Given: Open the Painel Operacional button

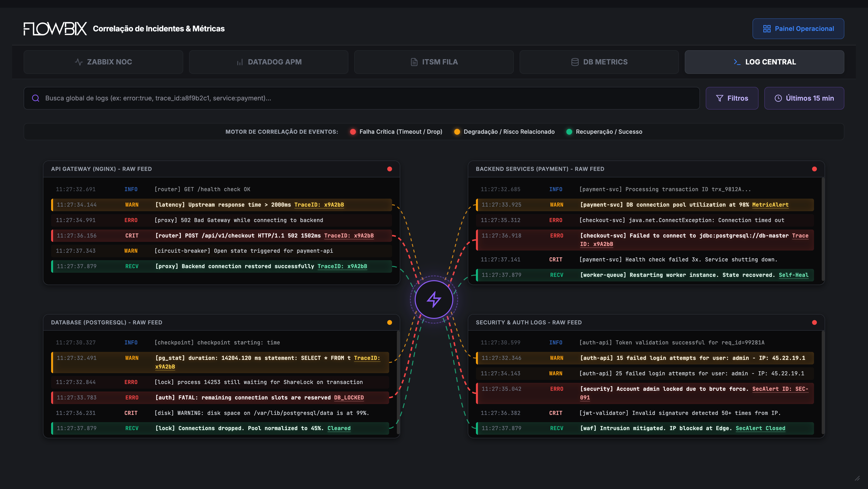Looking at the screenshot, I should [x=798, y=29].
